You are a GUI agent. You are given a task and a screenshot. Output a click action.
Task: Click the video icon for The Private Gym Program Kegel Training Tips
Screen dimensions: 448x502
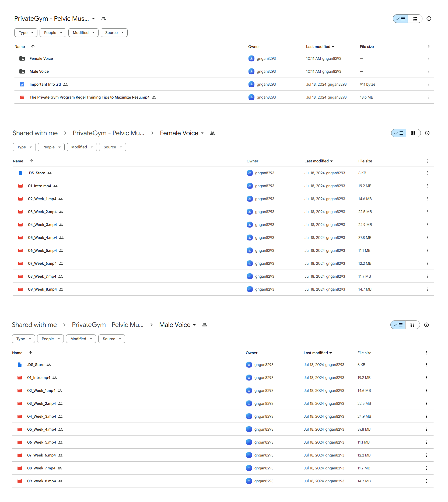tap(22, 97)
